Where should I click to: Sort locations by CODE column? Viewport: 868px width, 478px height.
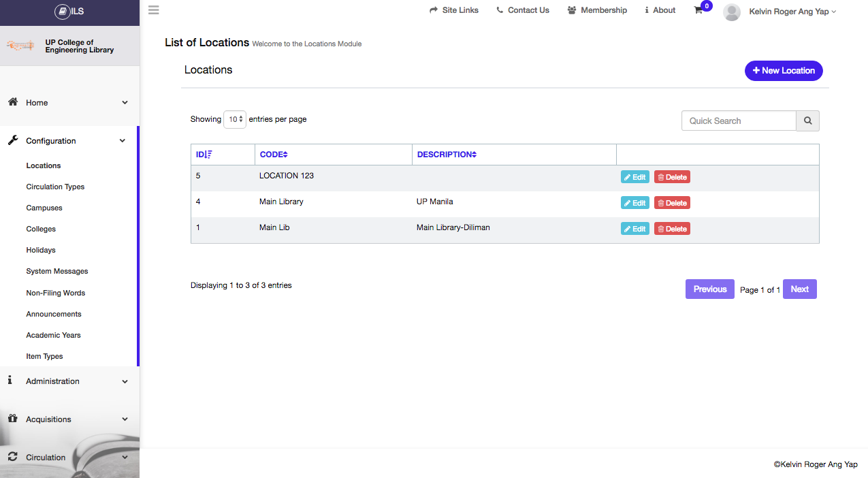[274, 155]
